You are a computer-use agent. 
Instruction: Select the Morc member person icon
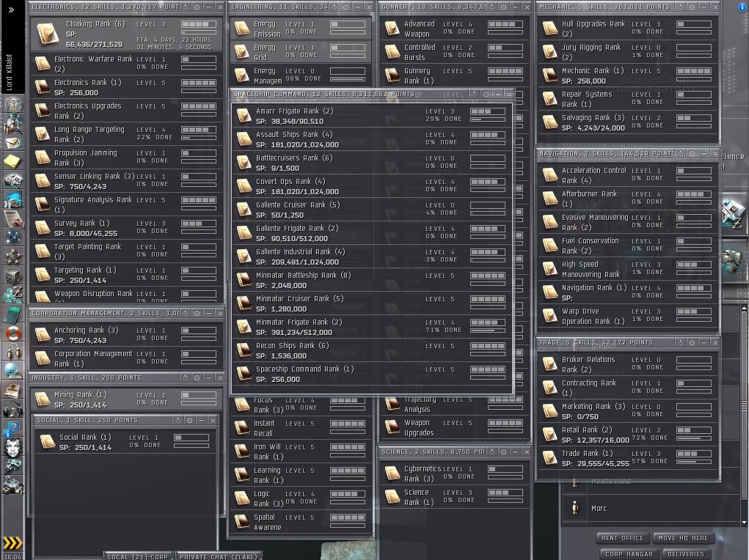tap(575, 508)
